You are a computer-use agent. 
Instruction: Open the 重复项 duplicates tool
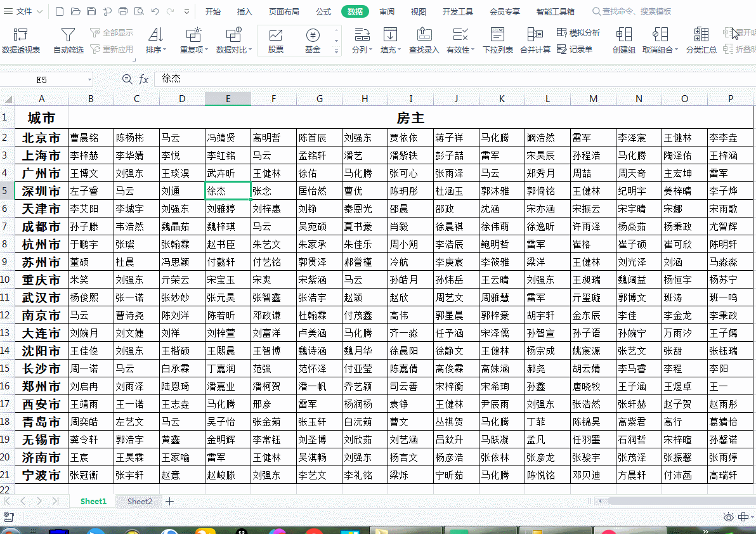tap(194, 41)
